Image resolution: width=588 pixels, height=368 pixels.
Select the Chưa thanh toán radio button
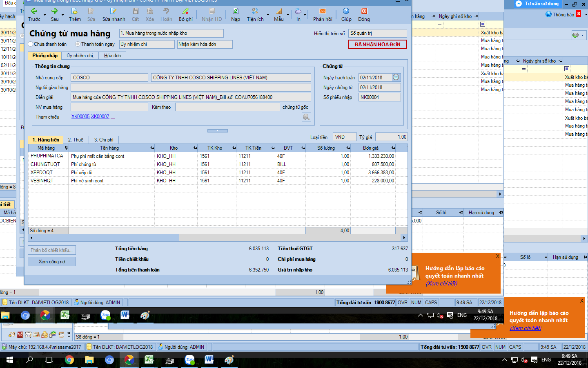coord(31,44)
